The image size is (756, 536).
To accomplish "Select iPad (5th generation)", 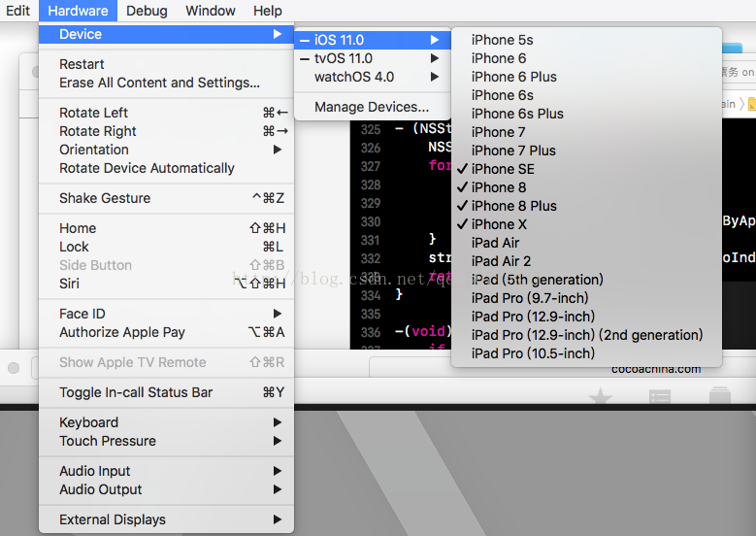I will point(586,280).
